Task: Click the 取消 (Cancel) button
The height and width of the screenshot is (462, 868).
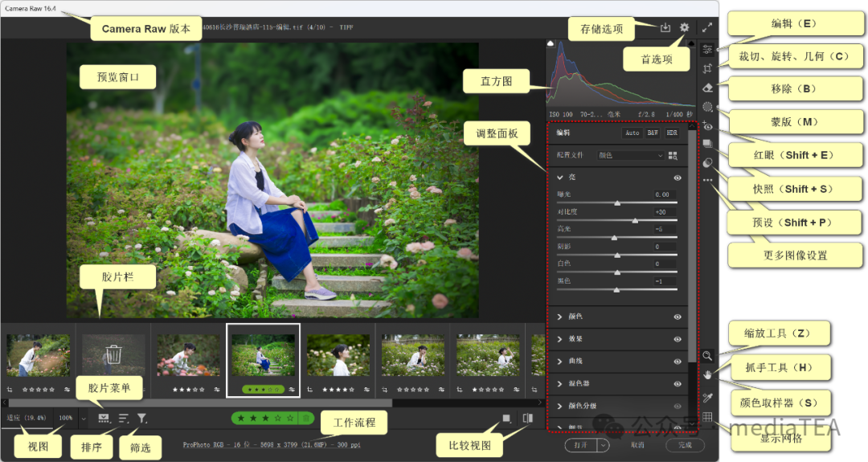Action: click(x=637, y=445)
